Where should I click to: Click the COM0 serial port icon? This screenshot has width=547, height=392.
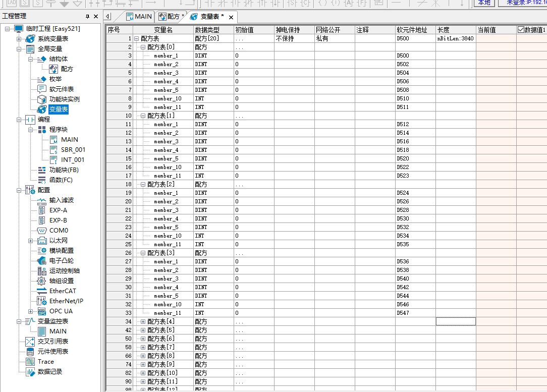point(42,231)
